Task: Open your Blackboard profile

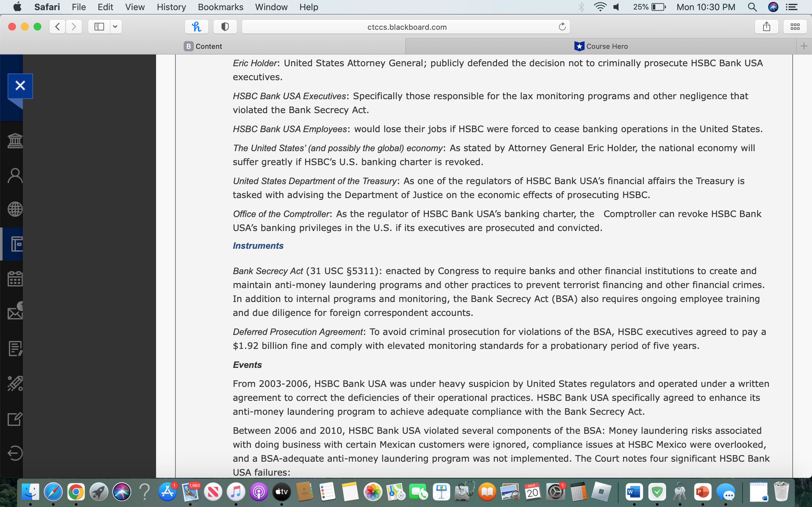Action: pyautogui.click(x=14, y=175)
